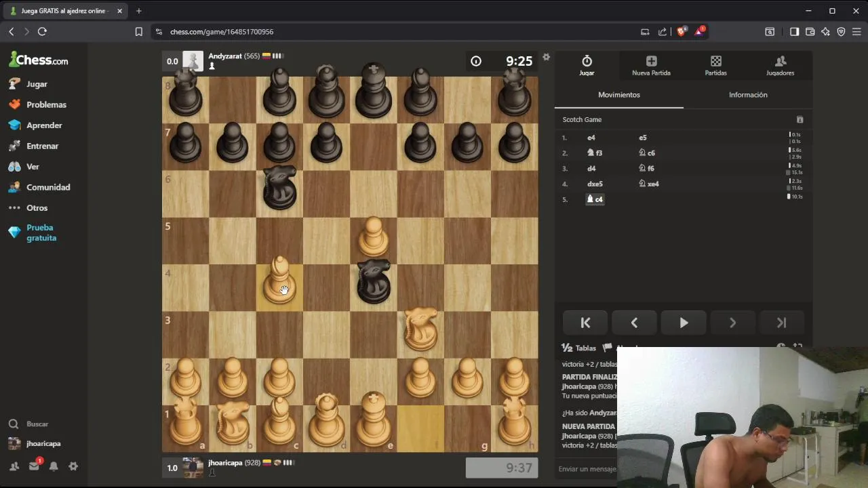868x488 pixels.
Task: Open board settings gear next to clock
Action: 546,57
